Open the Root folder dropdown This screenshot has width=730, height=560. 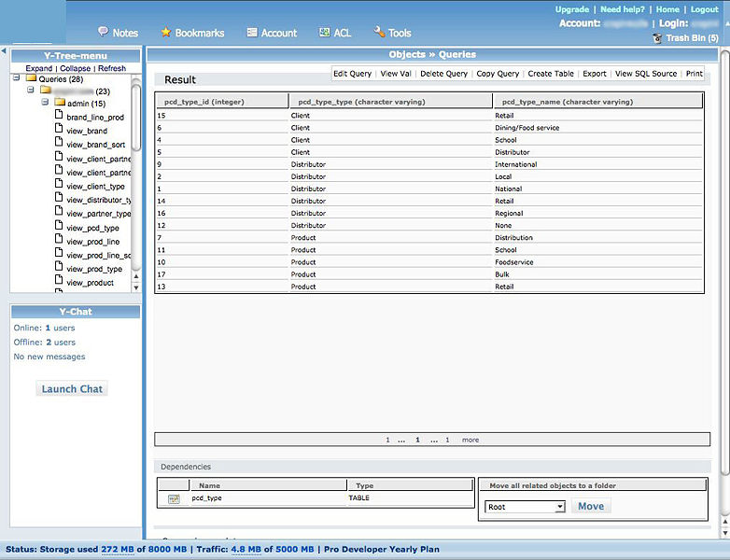point(525,507)
